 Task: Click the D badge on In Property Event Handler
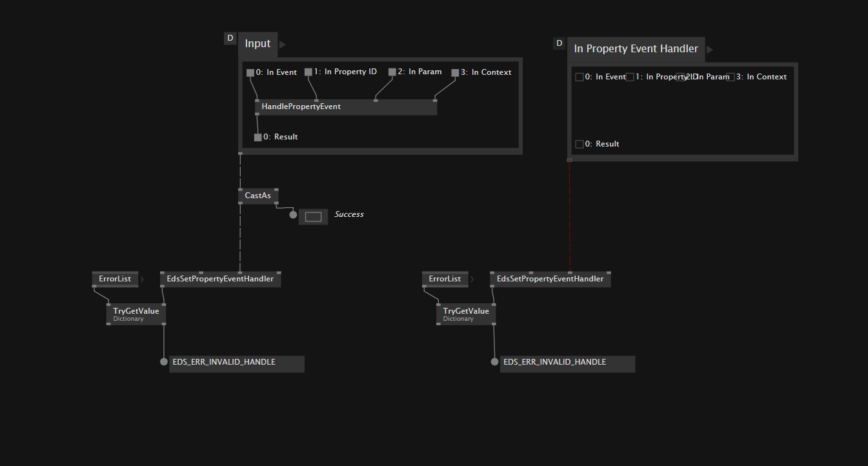pos(559,43)
